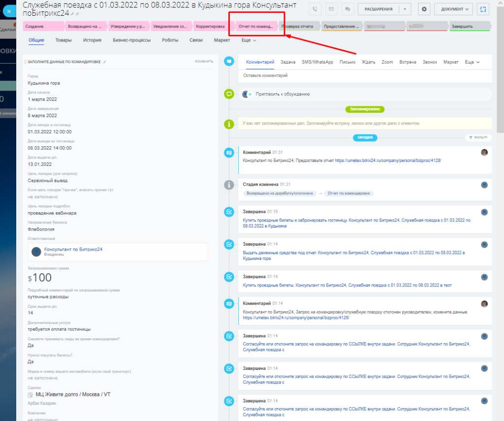Go to the Бизнес-процессы tab

pos(131,40)
